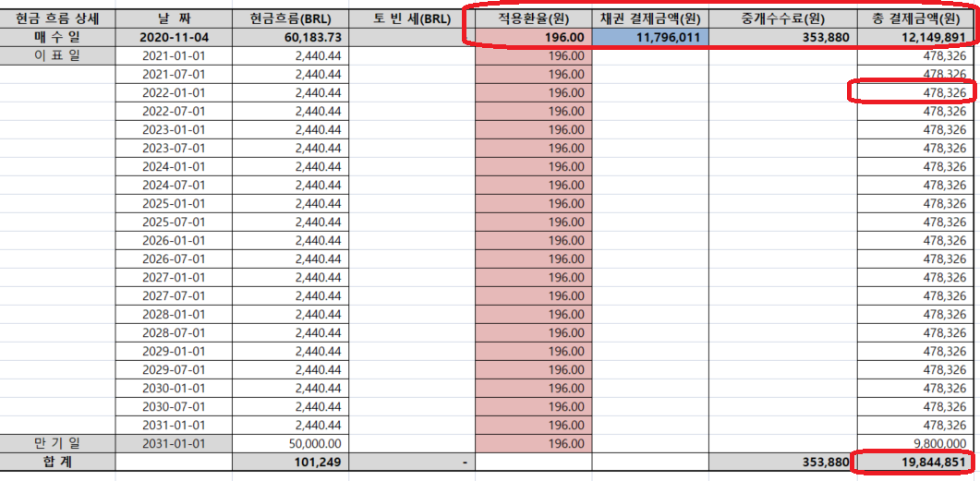Click the 50,000.00 maturity cash flow cell
Viewport: 980px width, 481px height.
point(290,443)
